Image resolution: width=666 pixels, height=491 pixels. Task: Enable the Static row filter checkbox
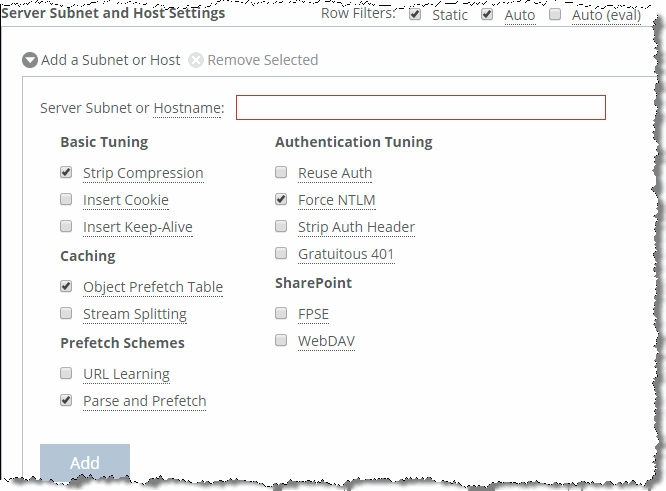[x=415, y=14]
